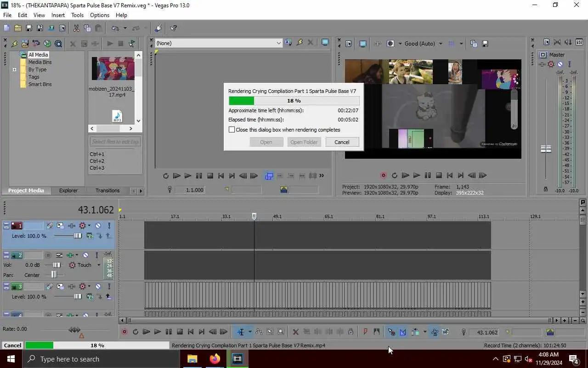The width and height of the screenshot is (588, 368).
Task: Click Track Motion icon on track 1
Action: pos(61,225)
